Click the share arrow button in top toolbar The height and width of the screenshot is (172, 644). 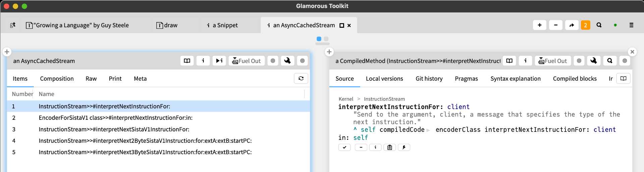pyautogui.click(x=572, y=25)
